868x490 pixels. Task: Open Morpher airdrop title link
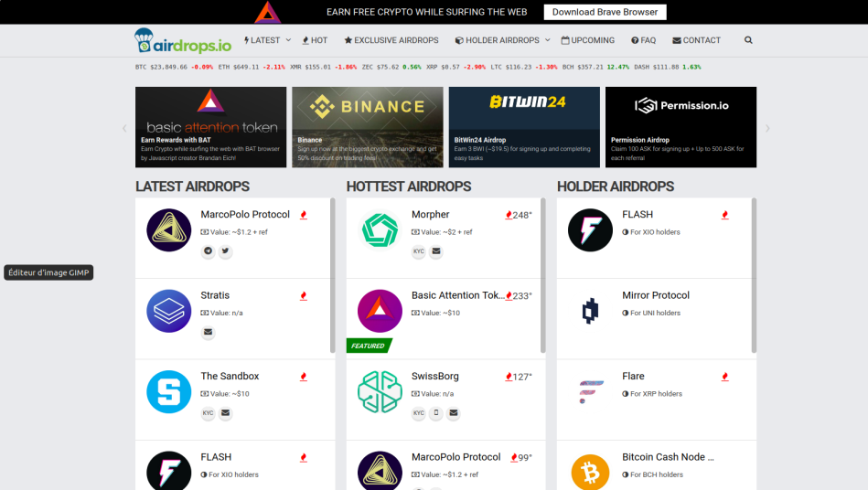point(430,215)
